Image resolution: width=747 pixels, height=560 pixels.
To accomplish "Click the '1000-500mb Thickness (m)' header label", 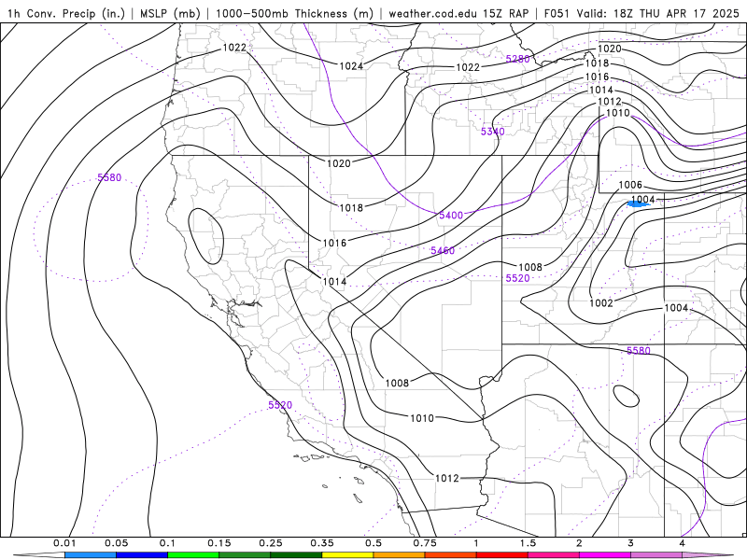I will click(294, 13).
